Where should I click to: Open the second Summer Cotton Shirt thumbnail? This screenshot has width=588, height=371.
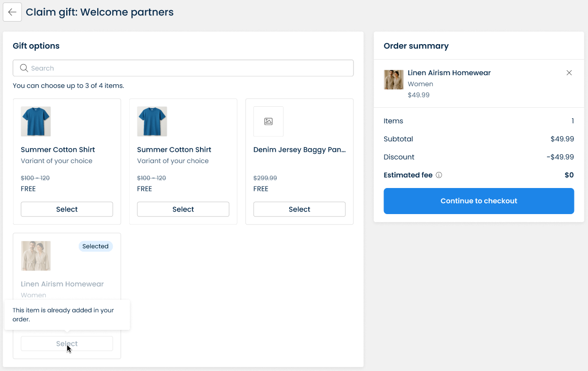pos(152,121)
